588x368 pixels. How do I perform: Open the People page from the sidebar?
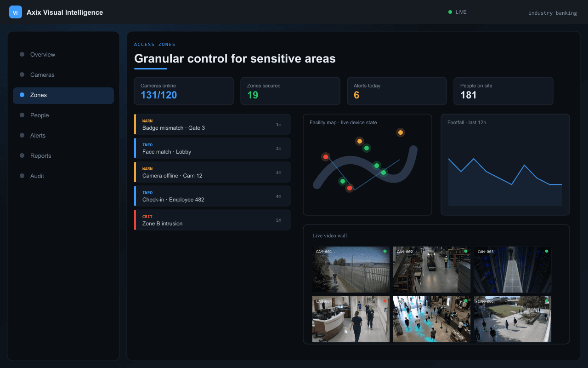pyautogui.click(x=63, y=115)
